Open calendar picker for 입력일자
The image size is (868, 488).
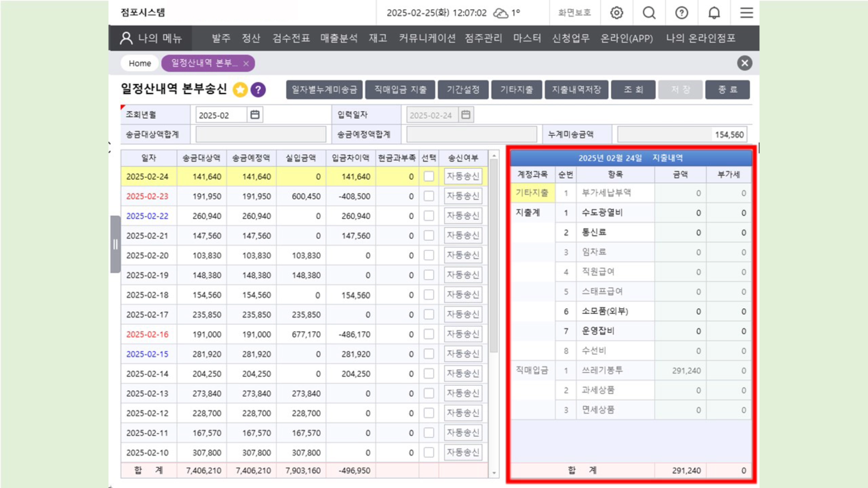click(466, 115)
